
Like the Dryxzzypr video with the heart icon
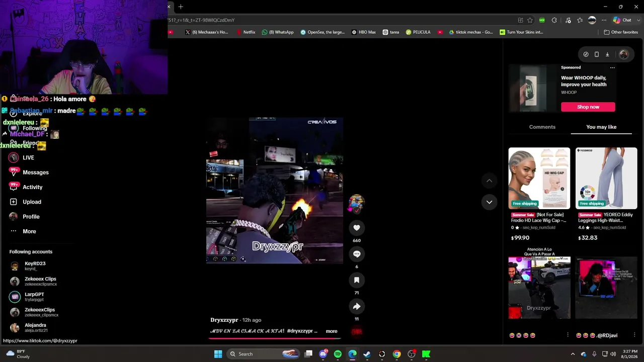(x=357, y=228)
